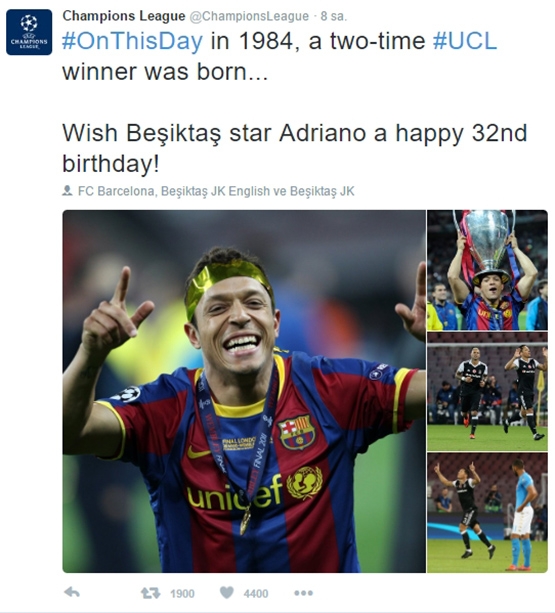This screenshot has height=613, width=555.
Task: Open the Champions League account name
Action: click(124, 16)
